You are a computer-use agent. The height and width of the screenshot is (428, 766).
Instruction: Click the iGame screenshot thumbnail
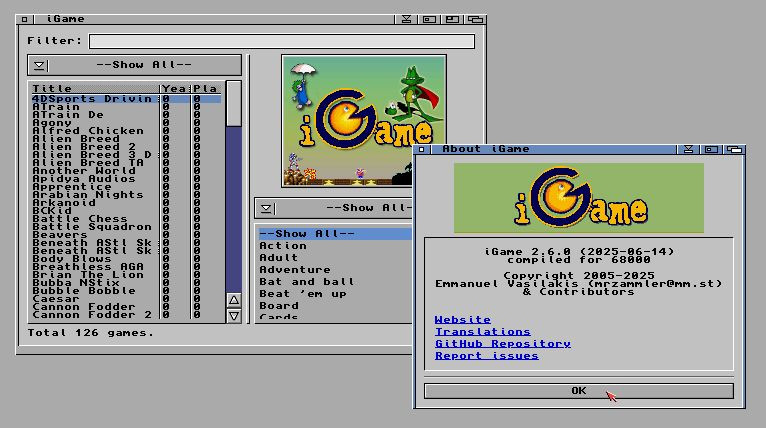(364, 121)
